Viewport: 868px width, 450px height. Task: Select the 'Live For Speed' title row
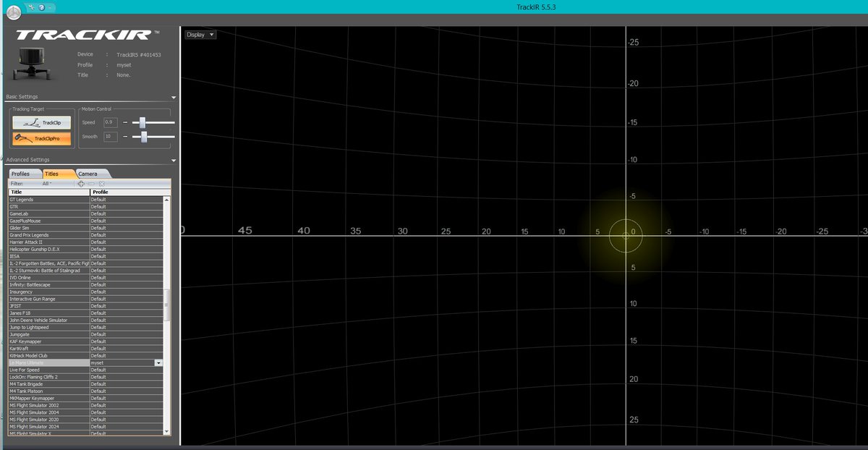[86, 370]
